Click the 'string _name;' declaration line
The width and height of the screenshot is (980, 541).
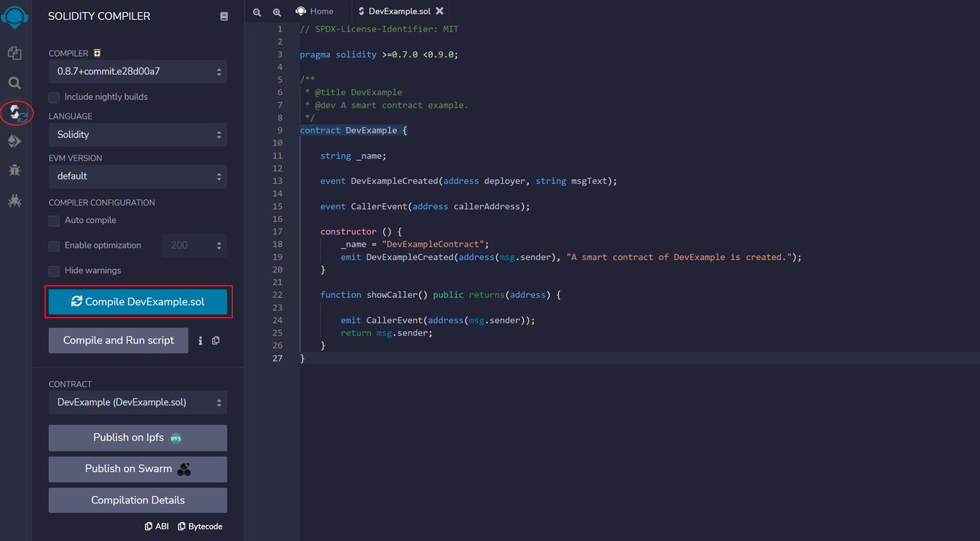(353, 156)
